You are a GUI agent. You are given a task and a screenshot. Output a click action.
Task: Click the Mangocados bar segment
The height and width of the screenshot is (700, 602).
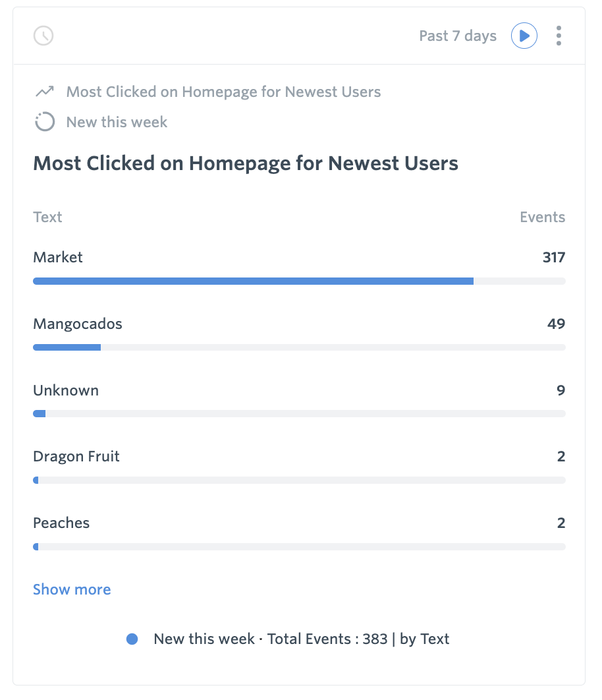(67, 347)
